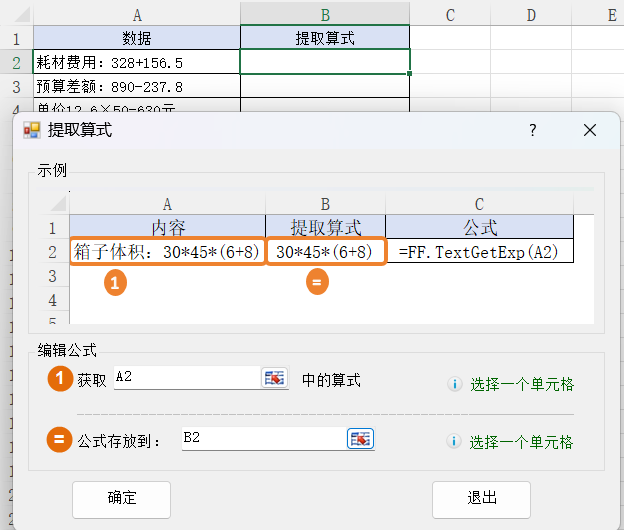Select the worksheet column C header
This screenshot has height=530, width=624.
450,14
